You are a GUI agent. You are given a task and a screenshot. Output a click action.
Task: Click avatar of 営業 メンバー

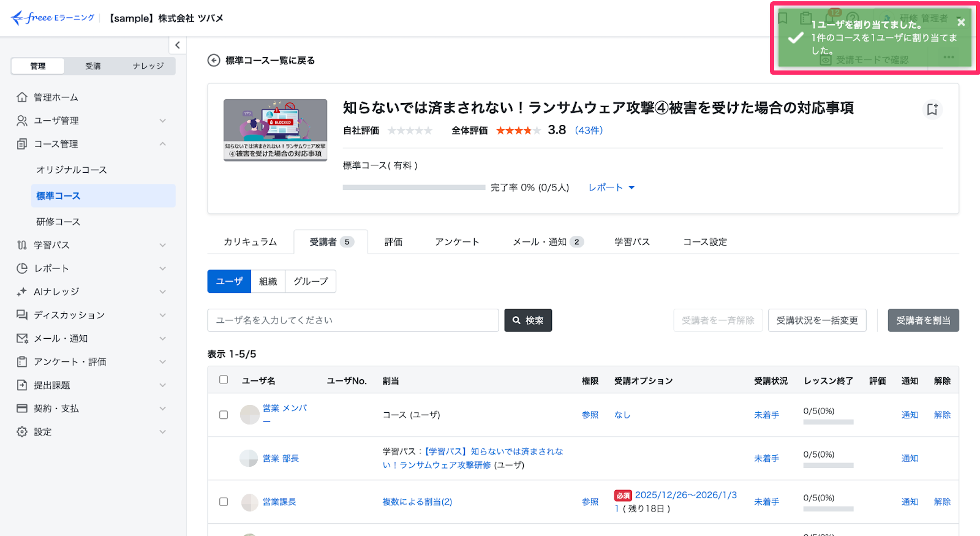point(249,415)
